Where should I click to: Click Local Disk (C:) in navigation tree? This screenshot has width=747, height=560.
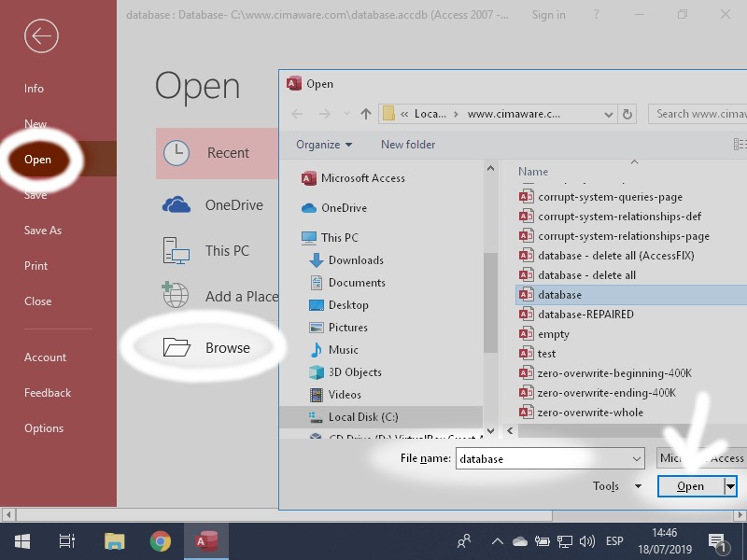(x=363, y=417)
